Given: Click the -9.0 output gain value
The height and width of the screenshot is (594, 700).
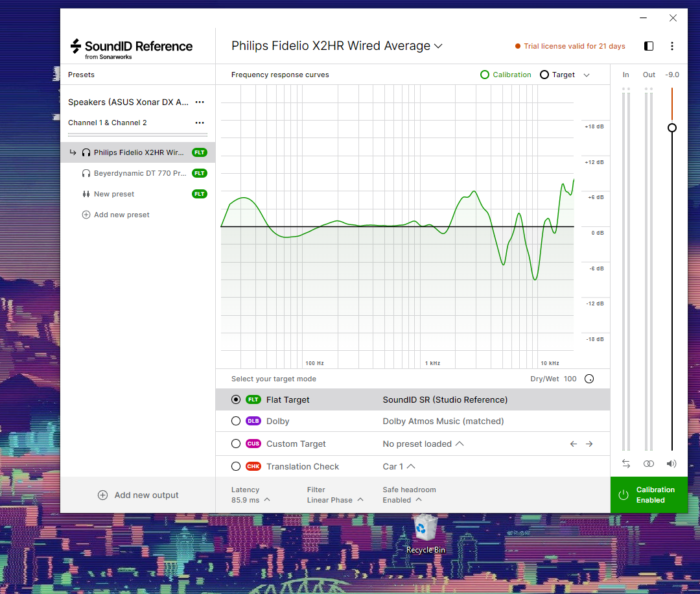Looking at the screenshot, I should pyautogui.click(x=672, y=75).
